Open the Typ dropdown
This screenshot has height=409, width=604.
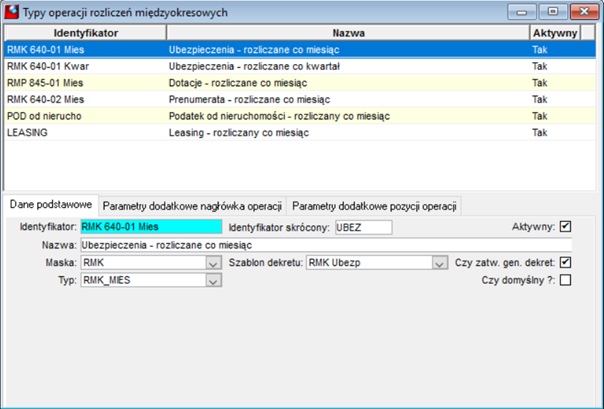(x=213, y=281)
